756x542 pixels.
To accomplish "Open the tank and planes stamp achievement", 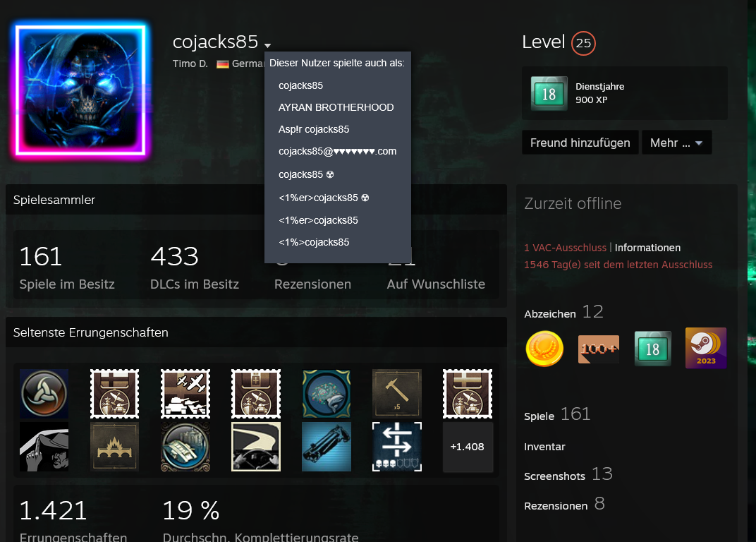I will (185, 393).
